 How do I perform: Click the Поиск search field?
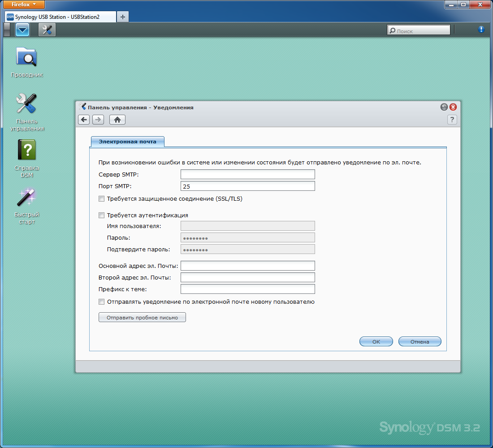pos(419,30)
